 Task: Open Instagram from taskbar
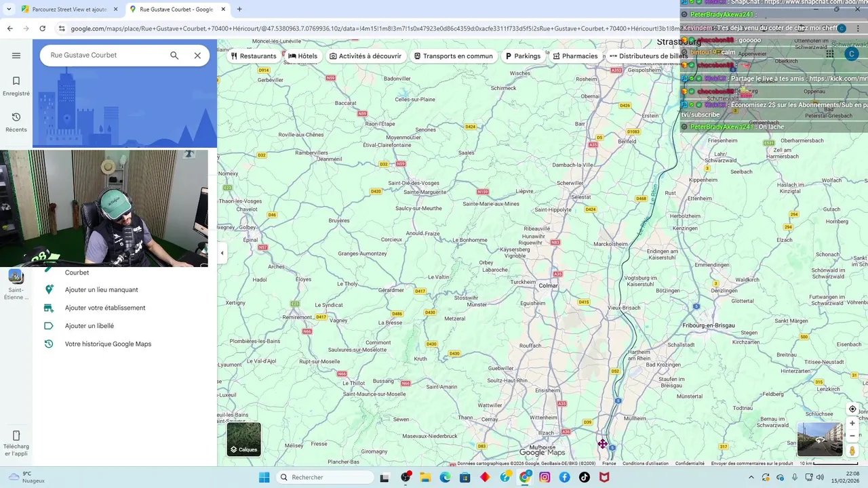click(x=545, y=477)
